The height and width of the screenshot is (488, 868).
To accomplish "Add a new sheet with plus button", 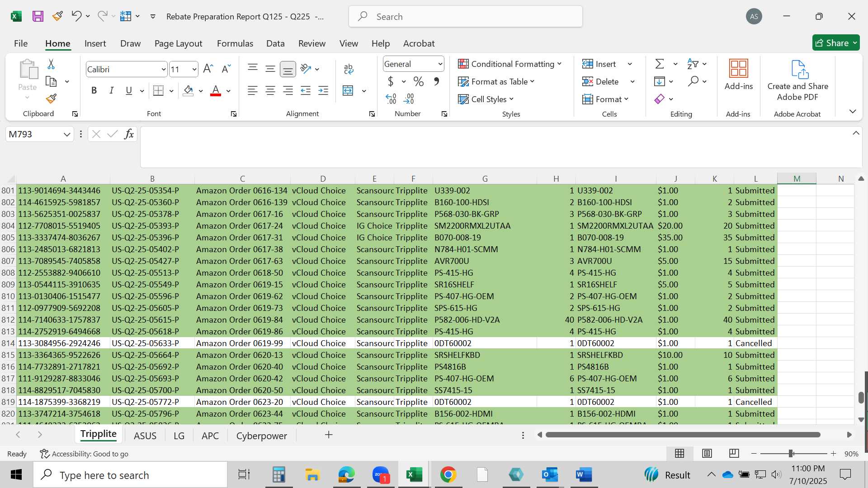I will (329, 435).
